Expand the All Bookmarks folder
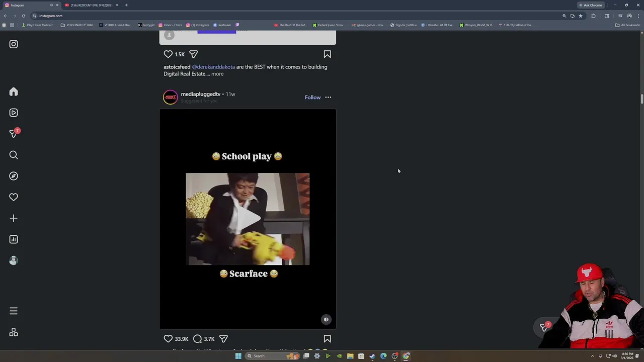644x362 pixels. pyautogui.click(x=628, y=25)
